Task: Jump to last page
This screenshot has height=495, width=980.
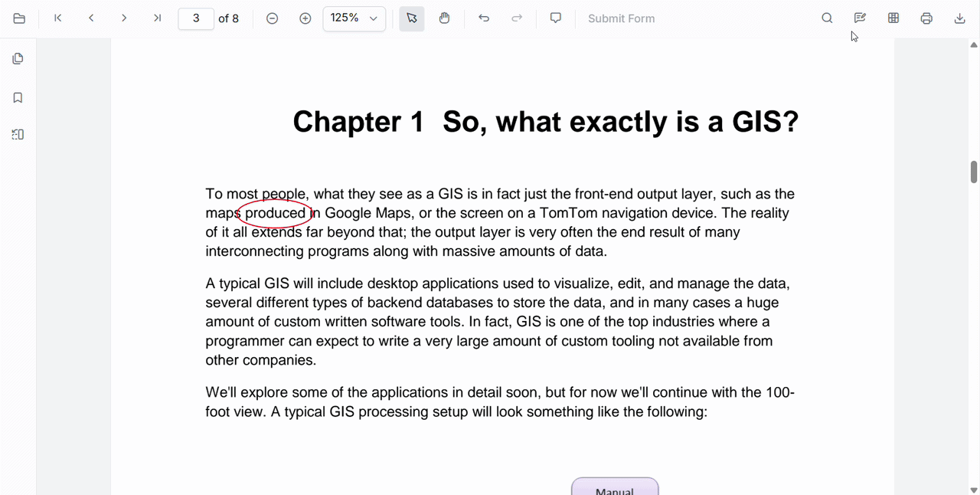Action: 157,18
